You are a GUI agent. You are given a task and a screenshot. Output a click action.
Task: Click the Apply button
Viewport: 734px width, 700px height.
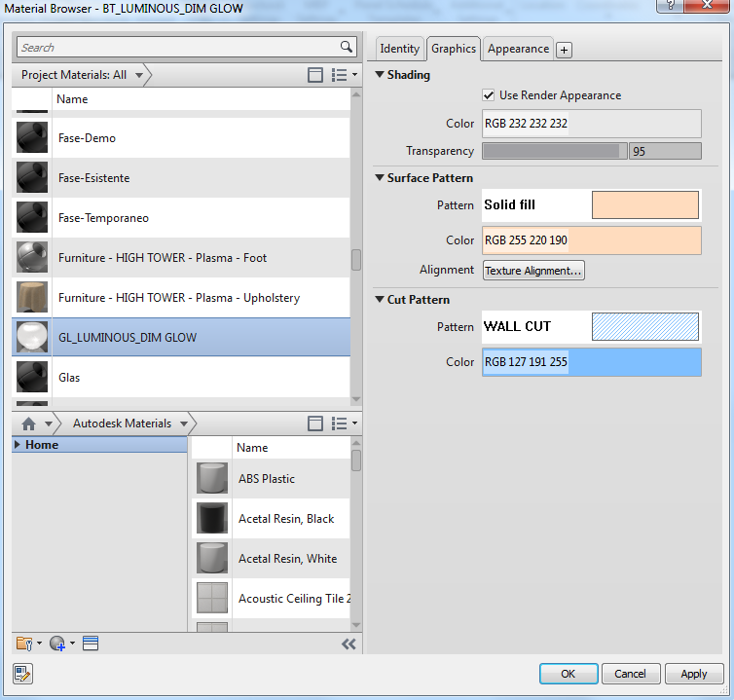pyautogui.click(x=694, y=674)
